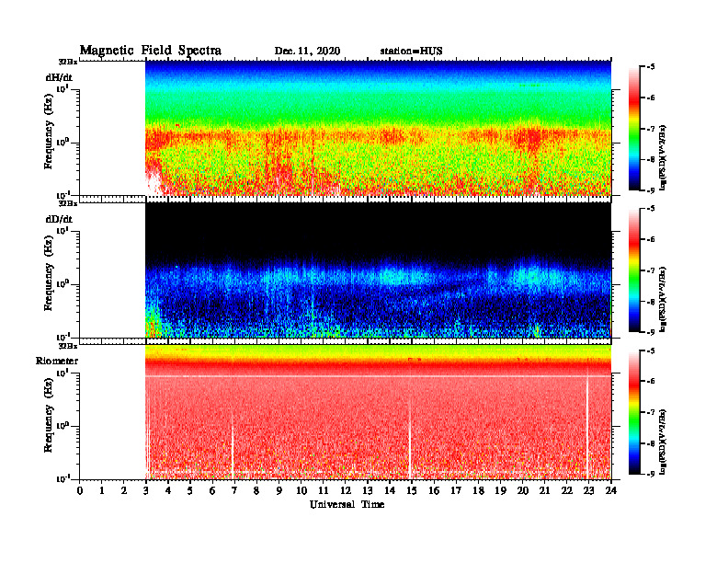The height and width of the screenshot is (563, 728).
Task: Click hour '21' on time axis
Action: coord(544,491)
